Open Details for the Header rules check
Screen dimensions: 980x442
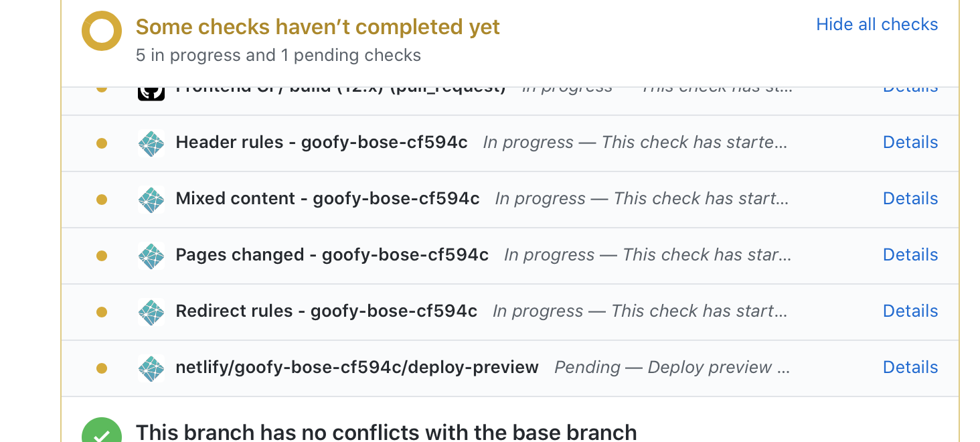coord(910,143)
